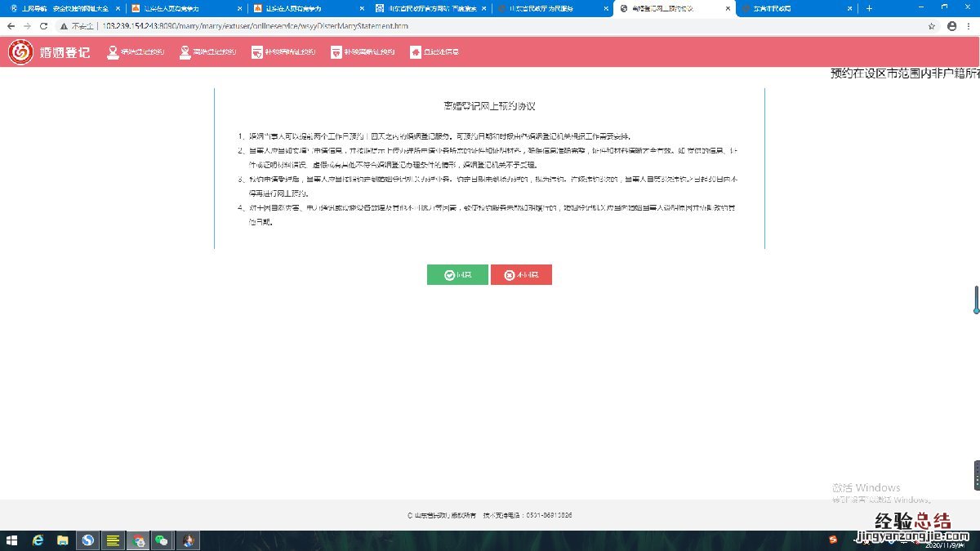Close the active 婚姻登记 tab

(x=726, y=8)
